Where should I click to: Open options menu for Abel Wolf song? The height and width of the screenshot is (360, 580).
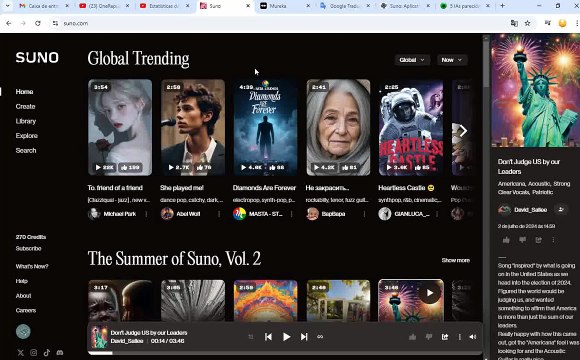[219, 214]
